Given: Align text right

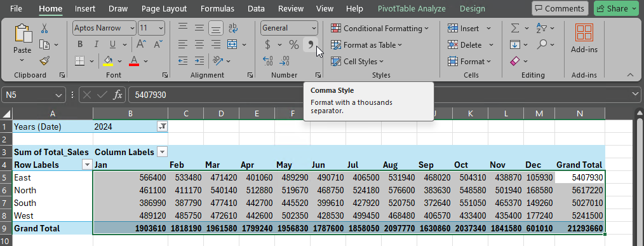Looking at the screenshot, I should 216,44.
